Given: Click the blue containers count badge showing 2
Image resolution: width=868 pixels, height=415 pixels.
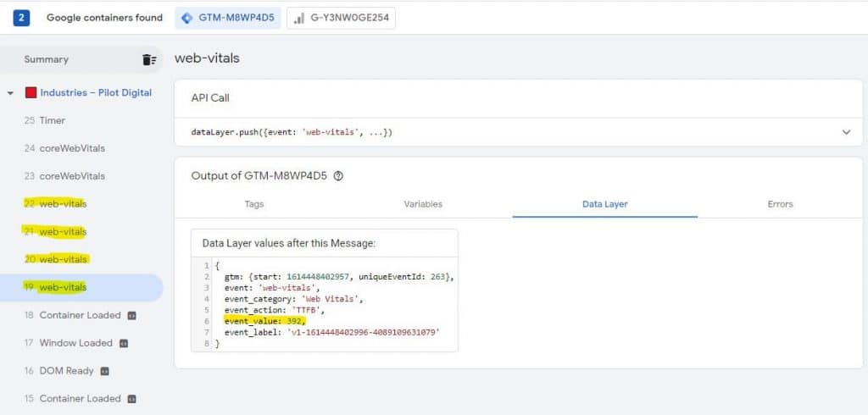Looking at the screenshot, I should coord(21,18).
